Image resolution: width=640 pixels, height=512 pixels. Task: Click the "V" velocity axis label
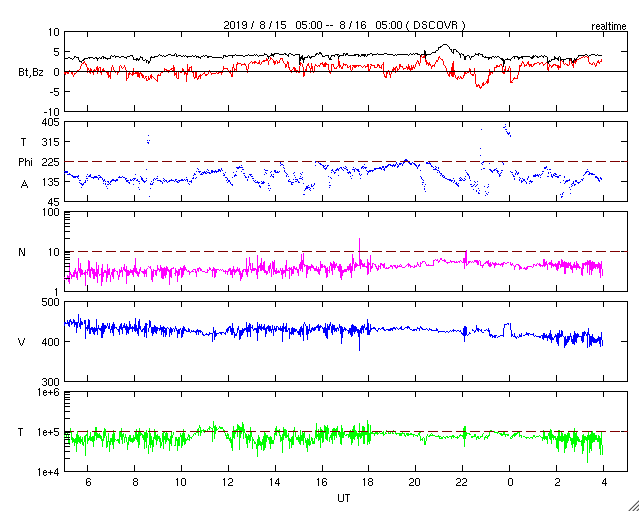click(x=23, y=342)
